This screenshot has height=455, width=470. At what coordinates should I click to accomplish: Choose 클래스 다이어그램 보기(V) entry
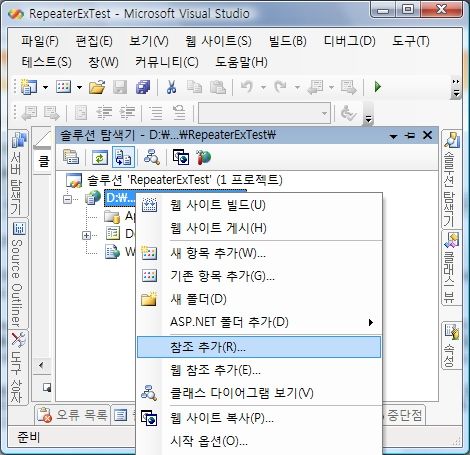click(259, 393)
